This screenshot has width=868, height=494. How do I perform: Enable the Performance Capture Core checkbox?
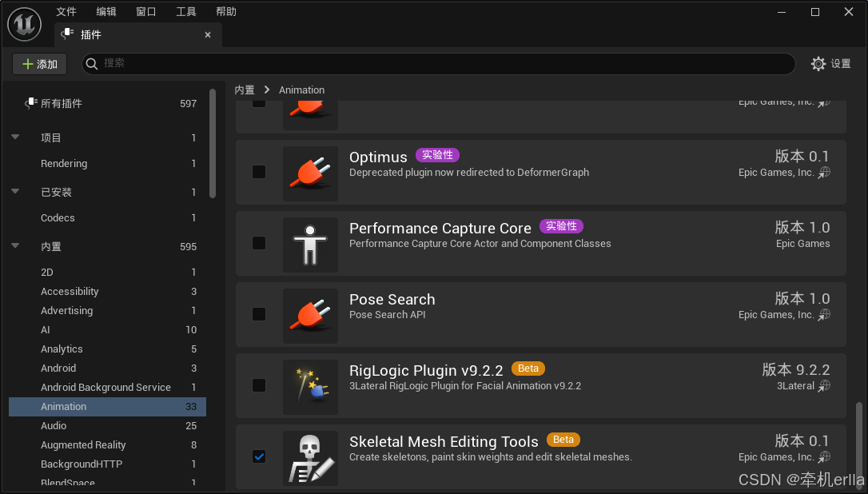pos(258,242)
